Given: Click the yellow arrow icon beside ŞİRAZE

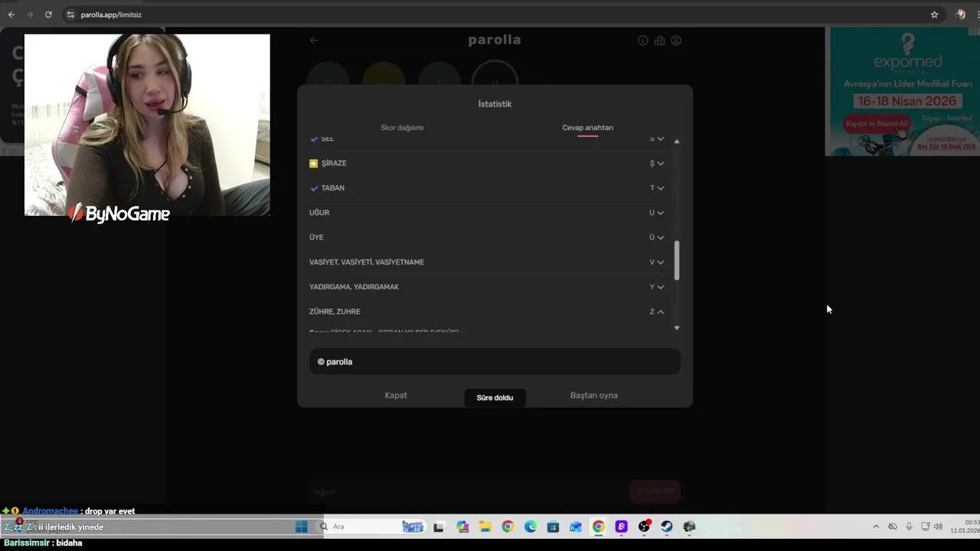Looking at the screenshot, I should 313,163.
